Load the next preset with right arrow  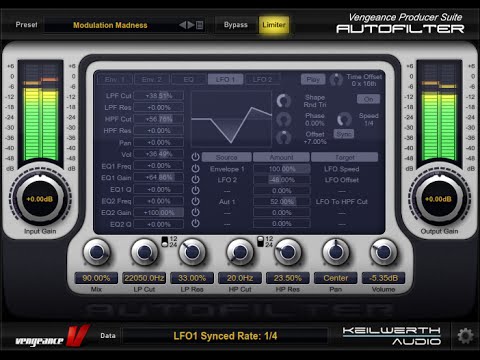pyautogui.click(x=191, y=25)
